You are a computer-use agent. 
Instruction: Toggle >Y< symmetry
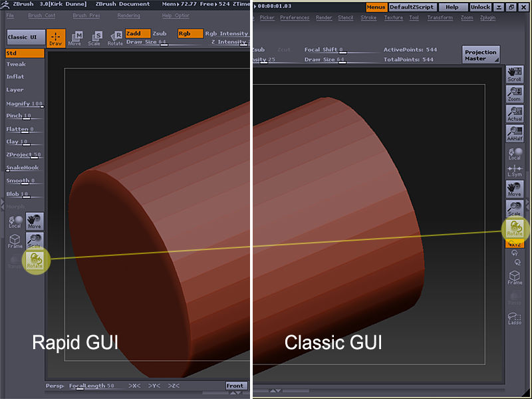pos(154,386)
